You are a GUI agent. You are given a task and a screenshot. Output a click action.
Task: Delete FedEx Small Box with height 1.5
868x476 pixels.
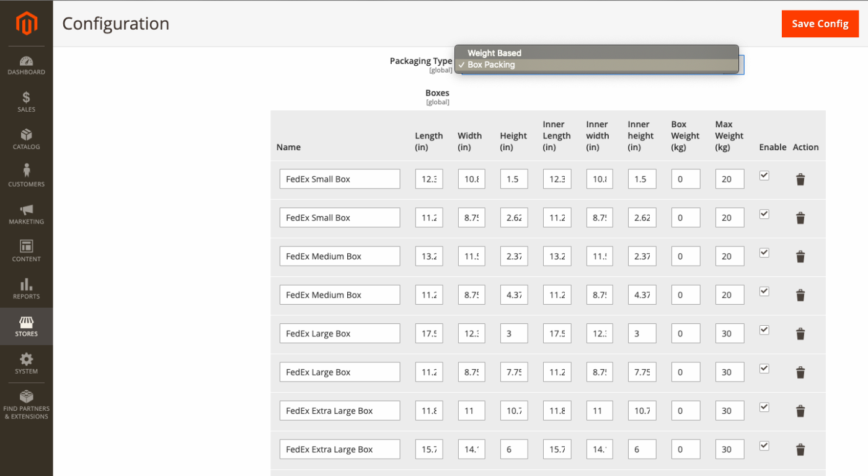click(800, 180)
